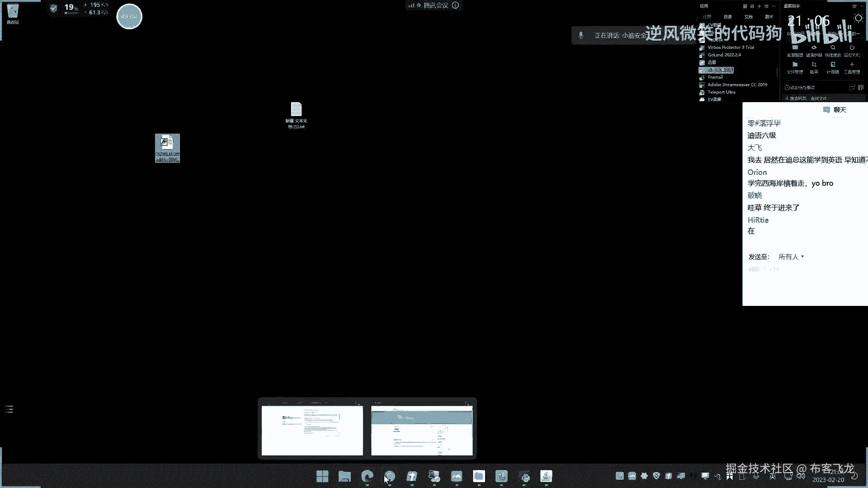Toggle input language 英 in system tray
868x488 pixels.
773,477
